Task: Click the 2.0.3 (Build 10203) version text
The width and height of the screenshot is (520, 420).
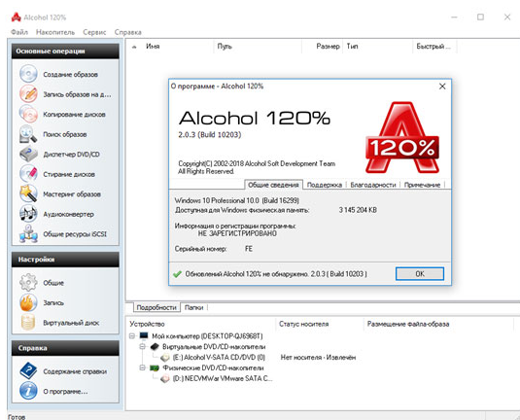Action: (x=210, y=135)
